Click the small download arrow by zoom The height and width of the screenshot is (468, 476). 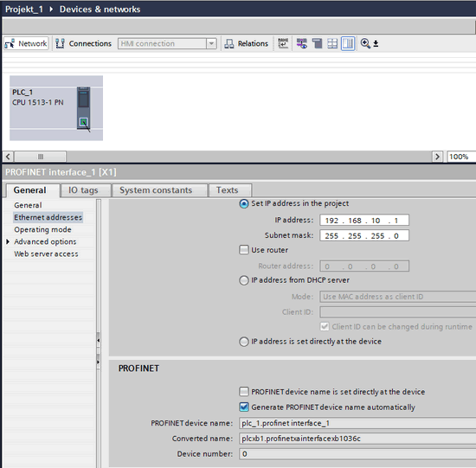pos(376,44)
